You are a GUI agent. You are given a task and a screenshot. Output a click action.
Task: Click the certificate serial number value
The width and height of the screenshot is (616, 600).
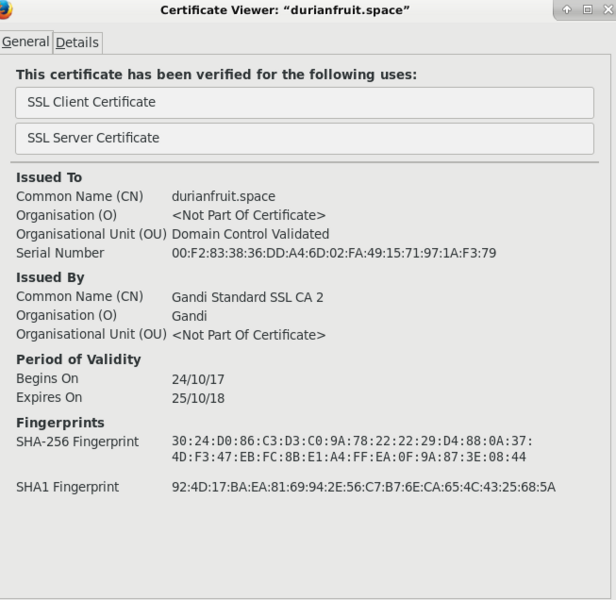(333, 253)
